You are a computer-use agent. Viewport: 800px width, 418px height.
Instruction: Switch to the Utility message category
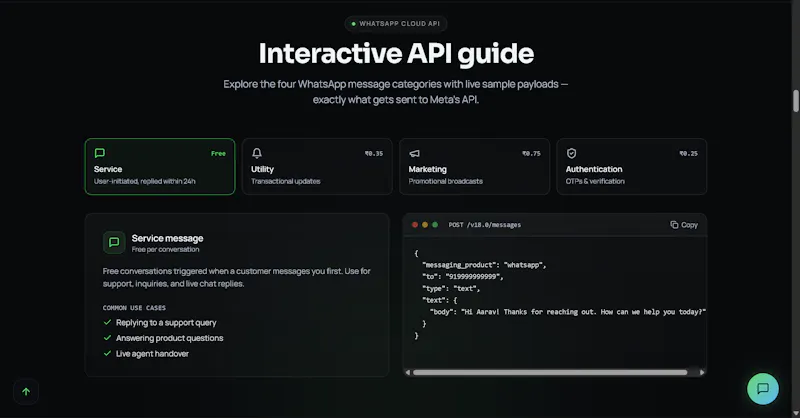317,166
